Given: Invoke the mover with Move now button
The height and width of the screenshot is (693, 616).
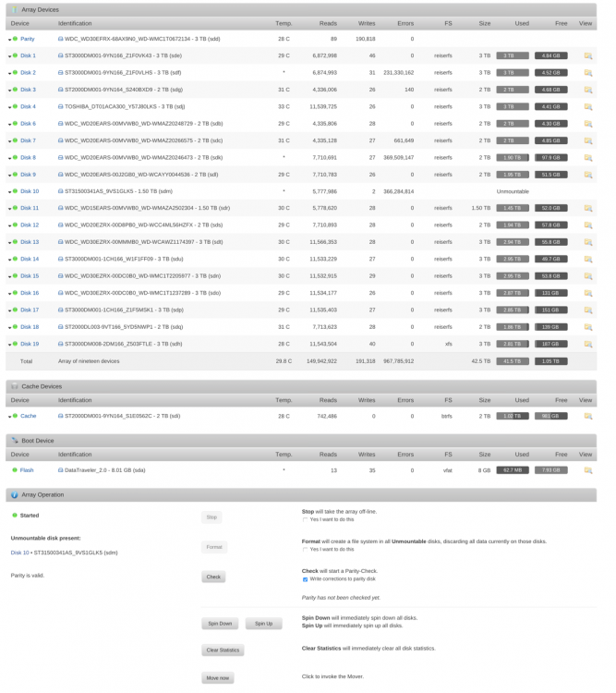Looking at the screenshot, I should pos(218,678).
